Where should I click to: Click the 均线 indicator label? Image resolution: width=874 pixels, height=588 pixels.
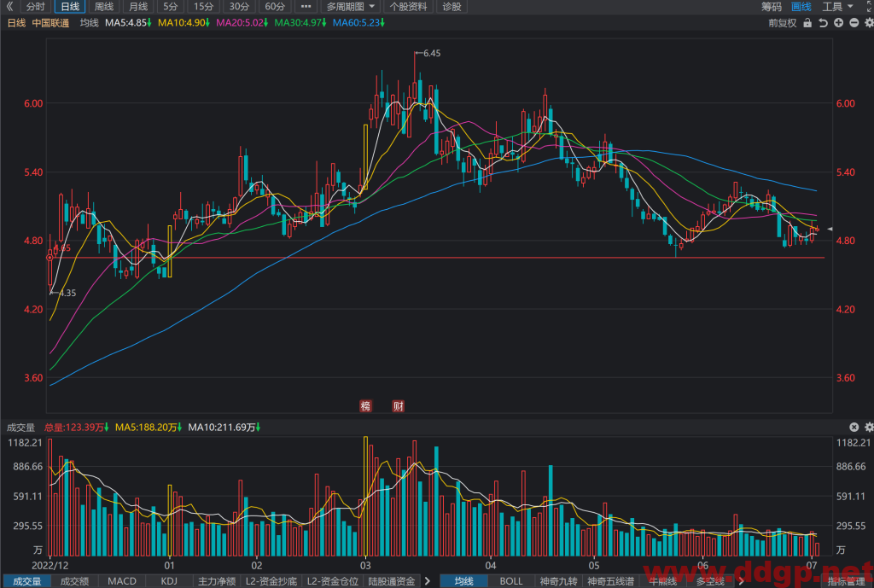point(89,23)
